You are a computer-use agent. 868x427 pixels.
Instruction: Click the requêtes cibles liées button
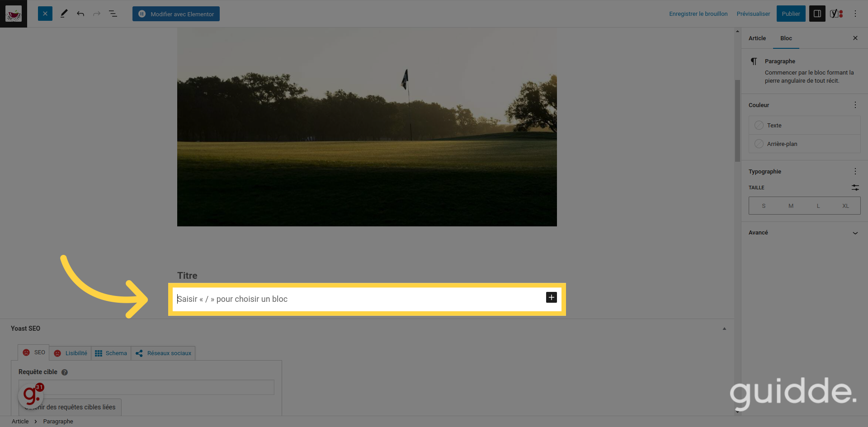click(70, 407)
